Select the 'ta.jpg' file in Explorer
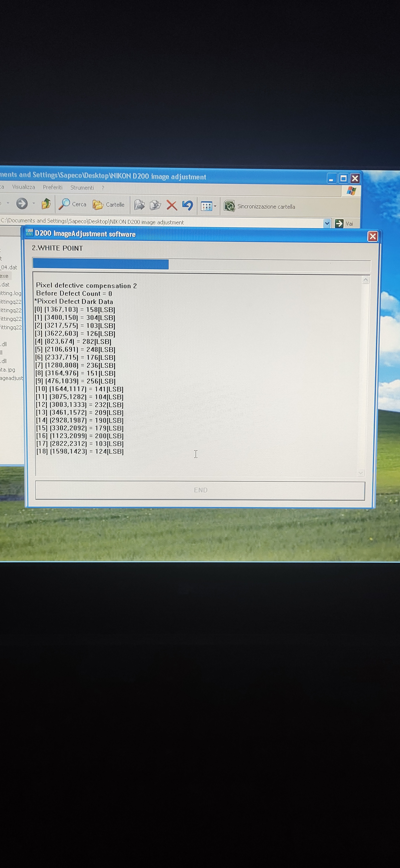This screenshot has height=868, width=400. [x=8, y=370]
